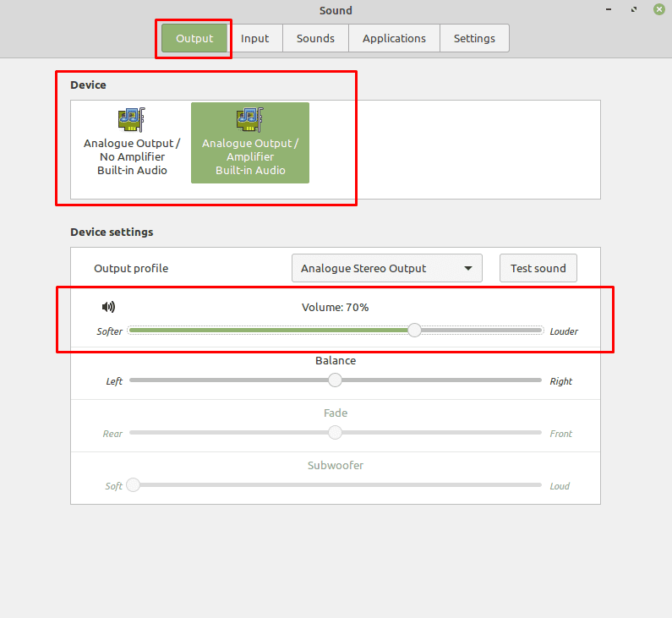This screenshot has height=618, width=672.
Task: Close the Sound window
Action: [x=659, y=9]
